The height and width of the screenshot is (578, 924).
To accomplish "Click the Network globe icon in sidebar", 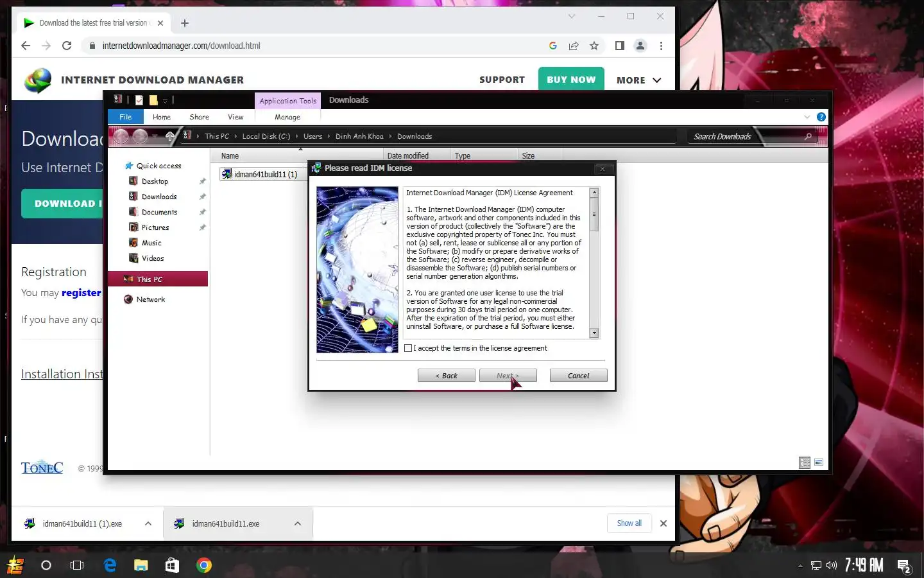I will pyautogui.click(x=128, y=299).
